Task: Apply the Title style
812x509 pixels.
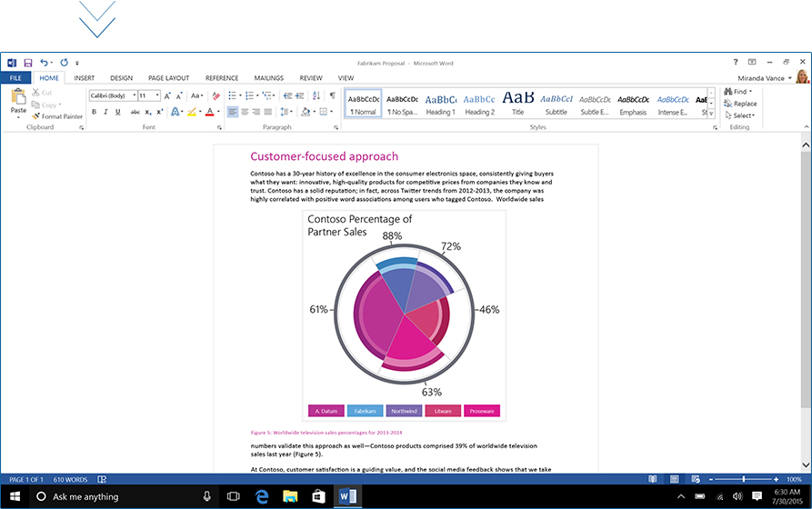Action: tap(518, 105)
